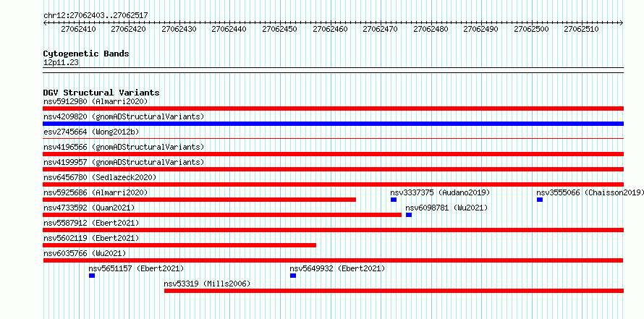The image size is (644, 319).
Task: Click the 27062500 ruler position
Action: tap(531, 29)
